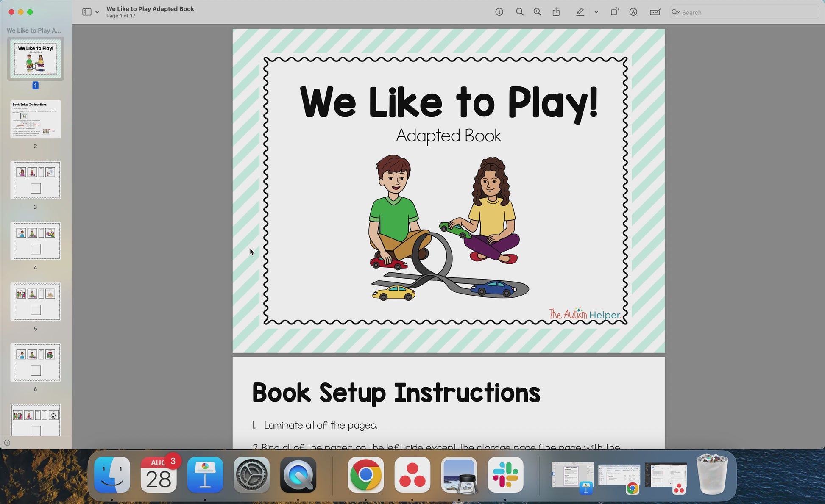Click into the Search field

(746, 12)
